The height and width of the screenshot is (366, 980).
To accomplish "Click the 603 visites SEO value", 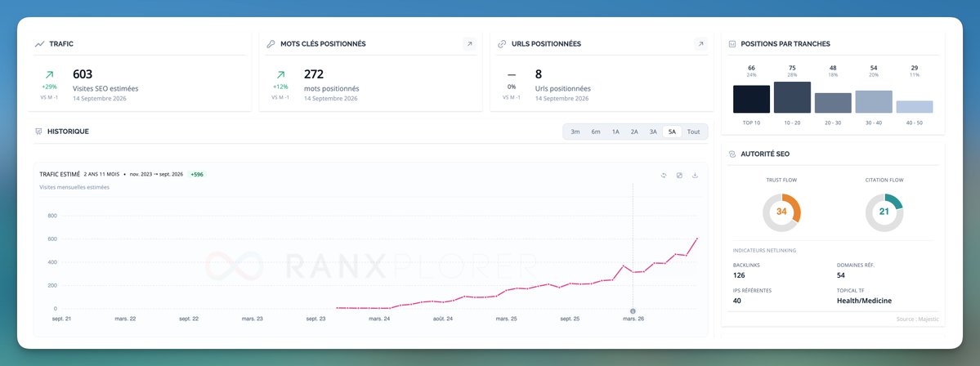I will (x=83, y=74).
